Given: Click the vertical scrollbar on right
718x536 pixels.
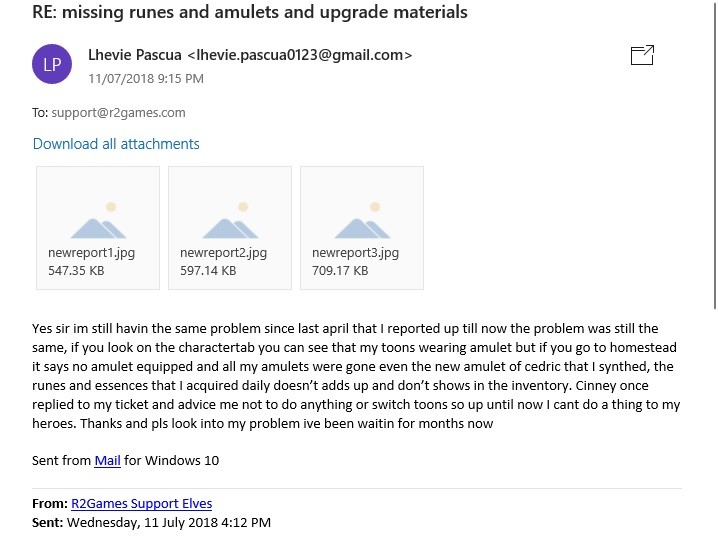Looking at the screenshot, I should (x=714, y=150).
